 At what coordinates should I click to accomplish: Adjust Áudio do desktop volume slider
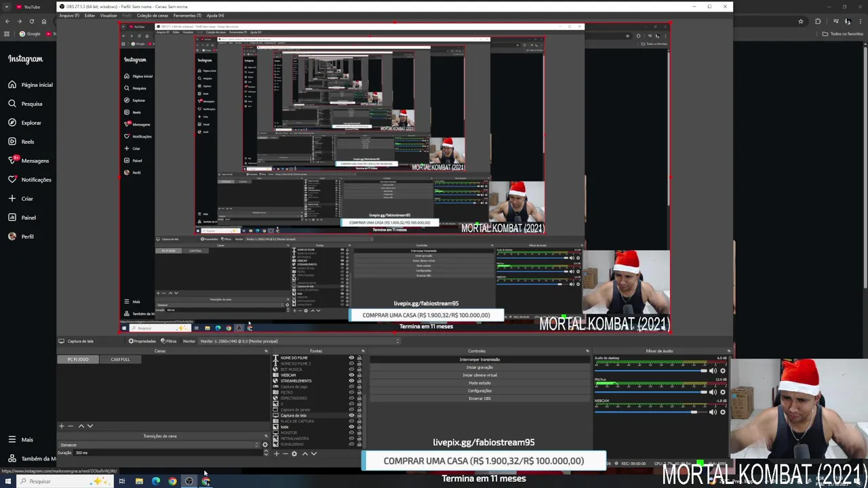(x=650, y=371)
